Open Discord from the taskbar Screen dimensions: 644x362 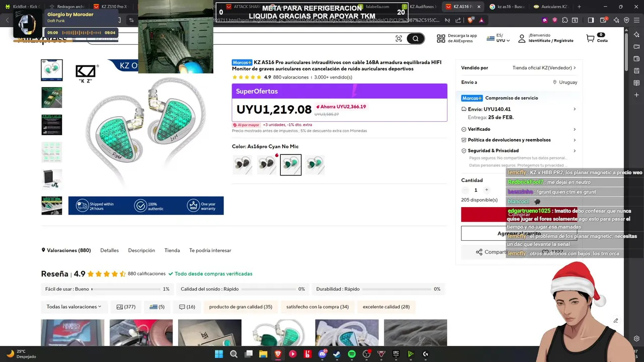click(x=322, y=354)
